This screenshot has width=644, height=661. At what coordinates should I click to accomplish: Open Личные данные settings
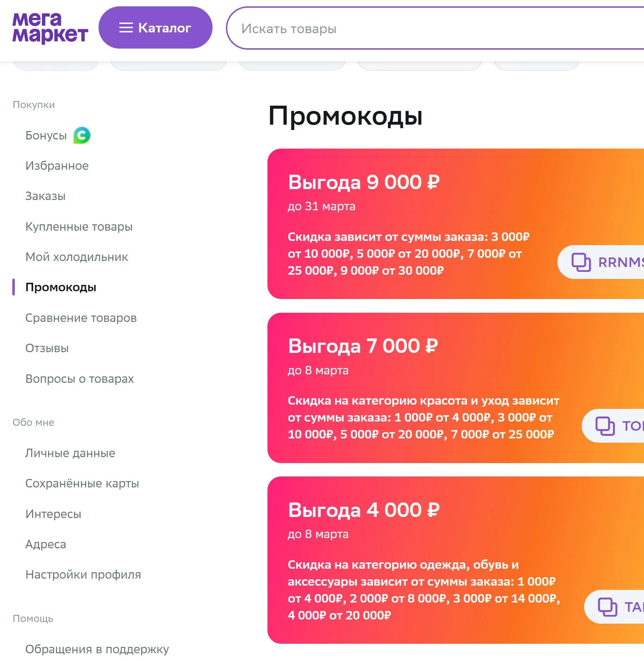click(x=70, y=453)
